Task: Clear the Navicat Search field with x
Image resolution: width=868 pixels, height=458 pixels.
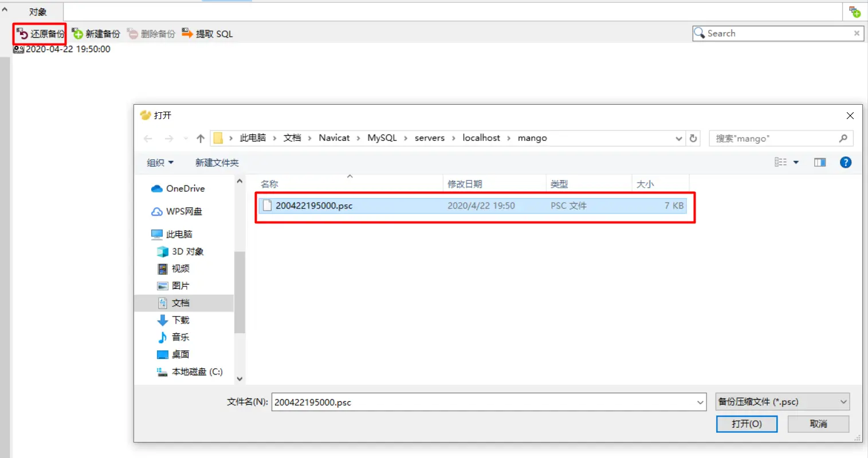Action: pyautogui.click(x=857, y=33)
